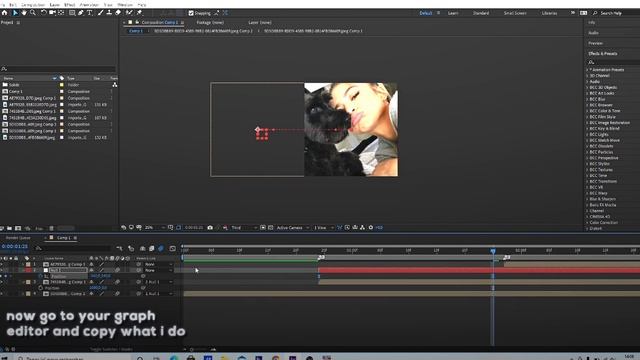Delete selected item with Project trash icon

pyautogui.click(x=51, y=228)
